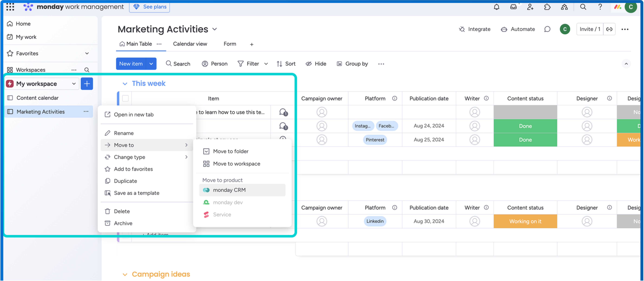Check the select-all items checkbox
Screen dimensions: 644x281
(x=125, y=98)
